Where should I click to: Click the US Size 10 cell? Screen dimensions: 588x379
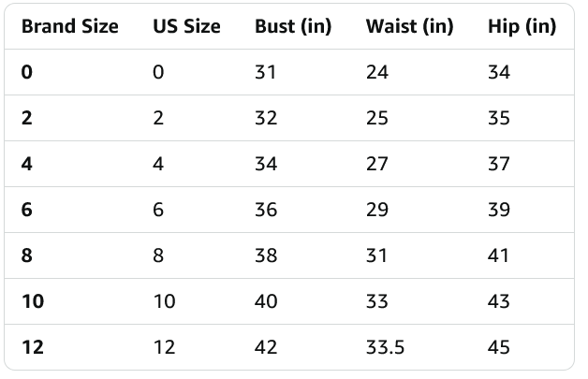click(163, 301)
